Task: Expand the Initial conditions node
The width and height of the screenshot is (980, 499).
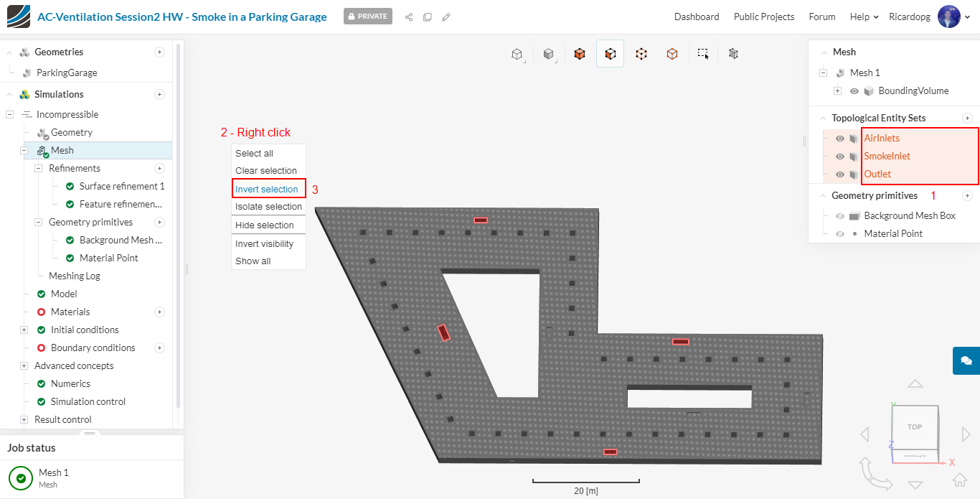Action: tap(24, 330)
